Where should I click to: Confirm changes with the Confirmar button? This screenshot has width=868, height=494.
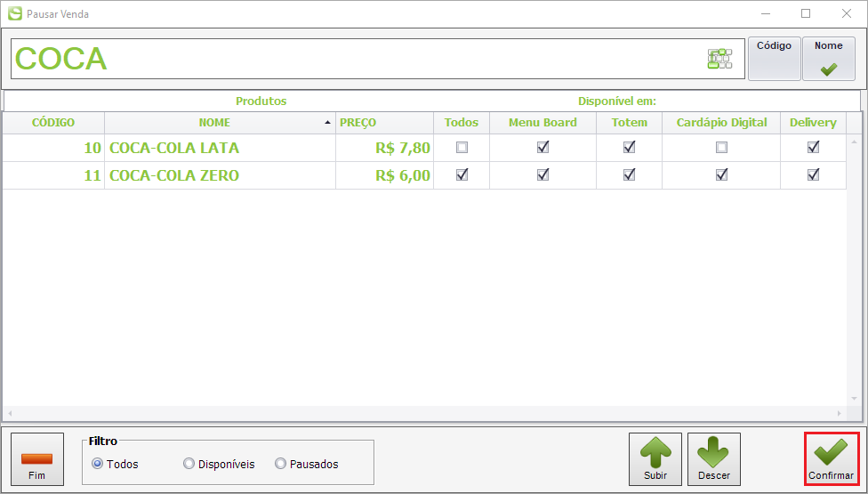[x=831, y=459]
